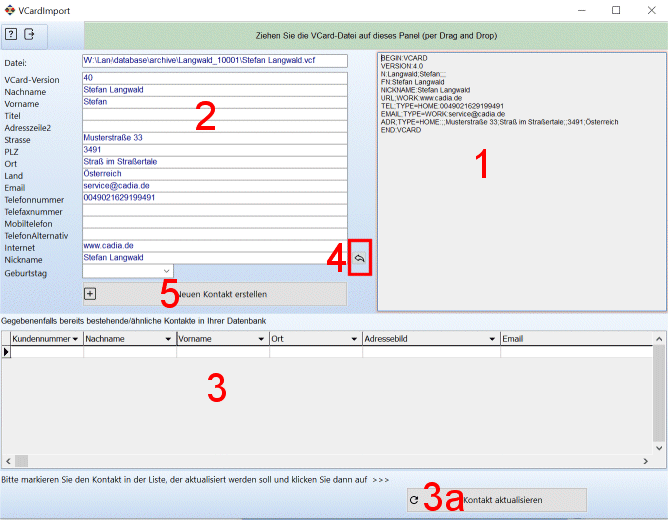This screenshot has height=520, width=668.
Task: Click the empty TelefonAlternativ field
Action: click(215, 234)
